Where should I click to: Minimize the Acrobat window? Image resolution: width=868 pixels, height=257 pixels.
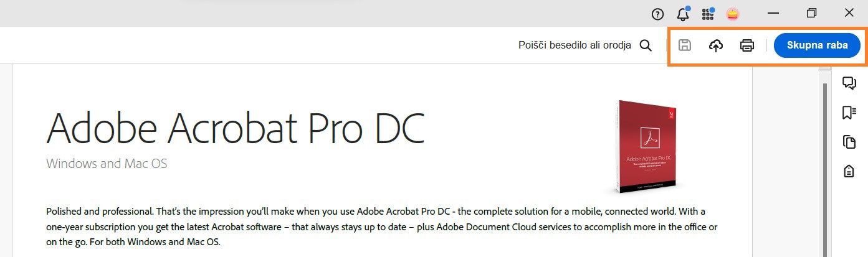pyautogui.click(x=773, y=13)
